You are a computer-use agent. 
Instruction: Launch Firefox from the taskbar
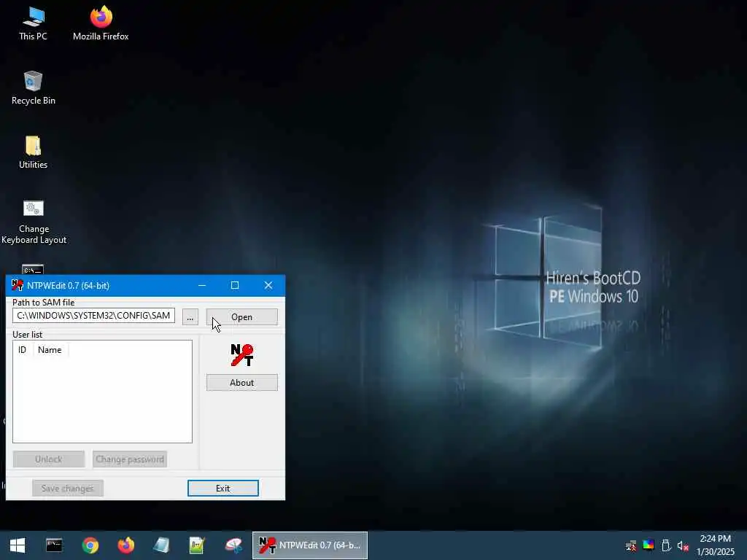[x=125, y=545]
